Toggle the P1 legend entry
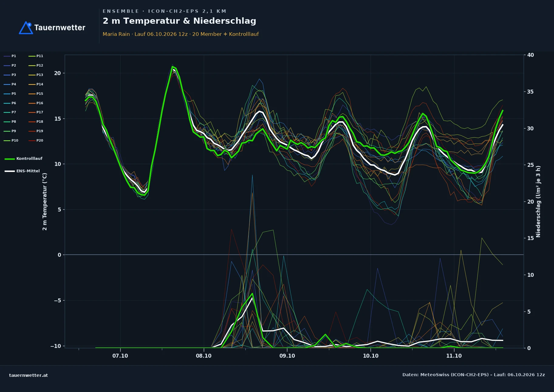Screen dimensions: 554x392 point(10,56)
